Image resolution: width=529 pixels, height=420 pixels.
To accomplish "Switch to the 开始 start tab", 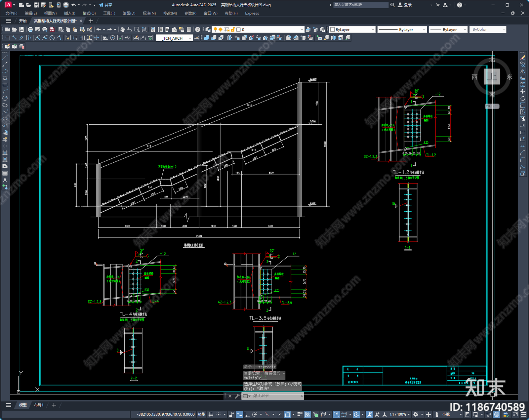I will (23, 21).
